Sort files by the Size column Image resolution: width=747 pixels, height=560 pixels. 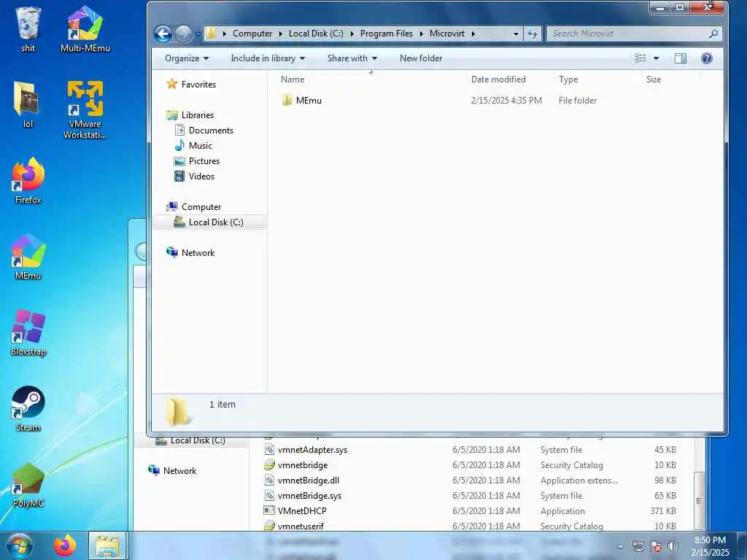[x=670, y=79]
